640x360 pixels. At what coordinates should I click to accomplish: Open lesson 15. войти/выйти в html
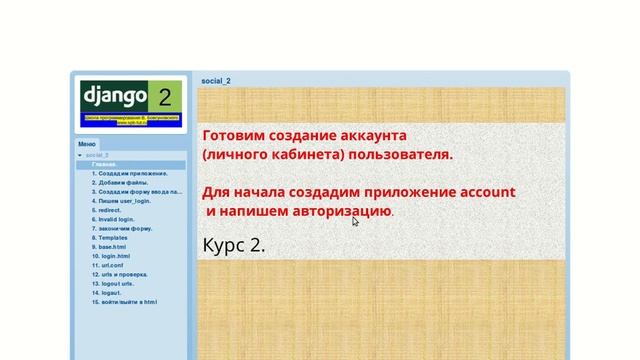[x=124, y=302]
